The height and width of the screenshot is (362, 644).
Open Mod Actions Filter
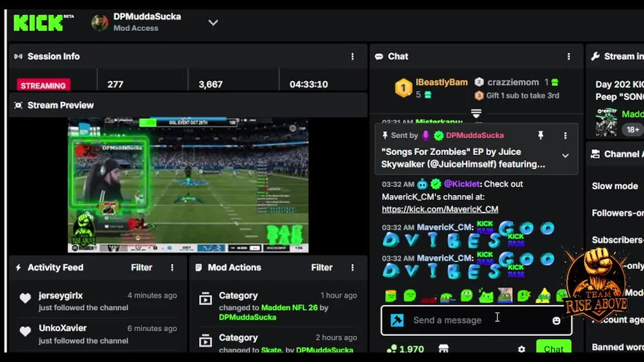pos(321,267)
